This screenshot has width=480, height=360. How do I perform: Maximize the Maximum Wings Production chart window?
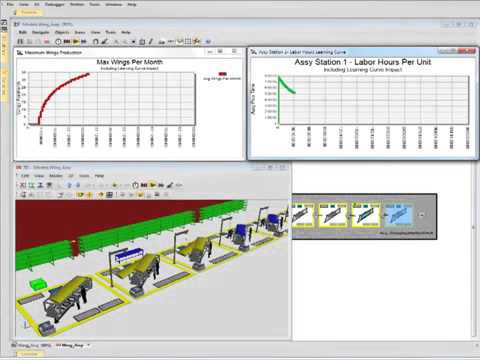220,52
